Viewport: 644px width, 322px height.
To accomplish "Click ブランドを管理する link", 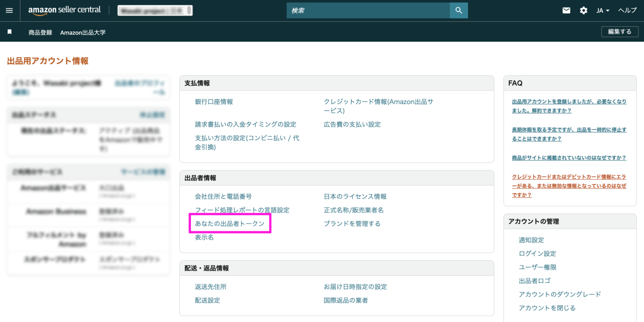I will (352, 224).
